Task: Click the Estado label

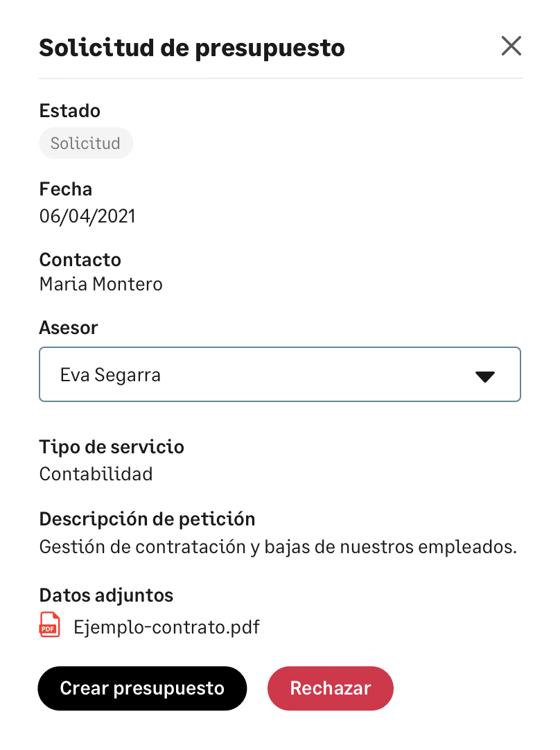Action: pyautogui.click(x=69, y=111)
